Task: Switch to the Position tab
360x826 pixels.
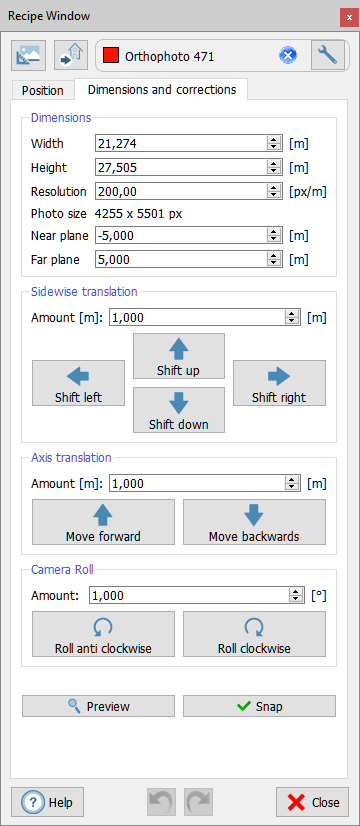Action: click(43, 91)
